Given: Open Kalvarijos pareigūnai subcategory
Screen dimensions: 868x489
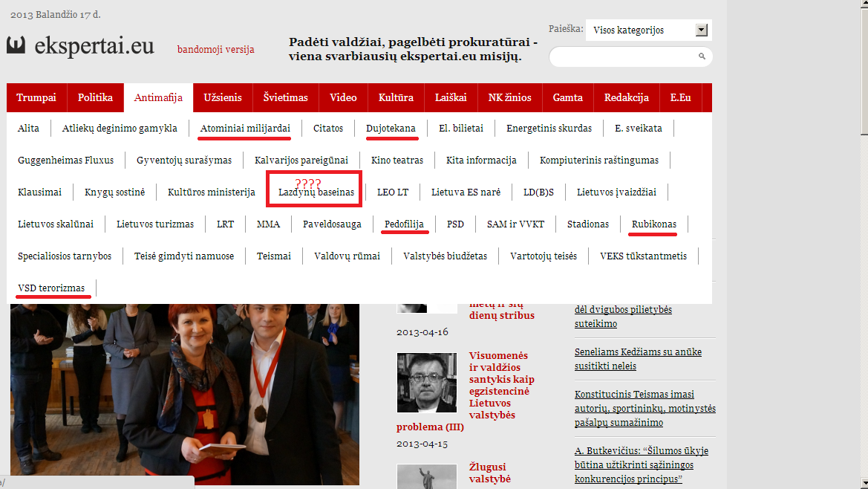Looking at the screenshot, I should pos(301,161).
